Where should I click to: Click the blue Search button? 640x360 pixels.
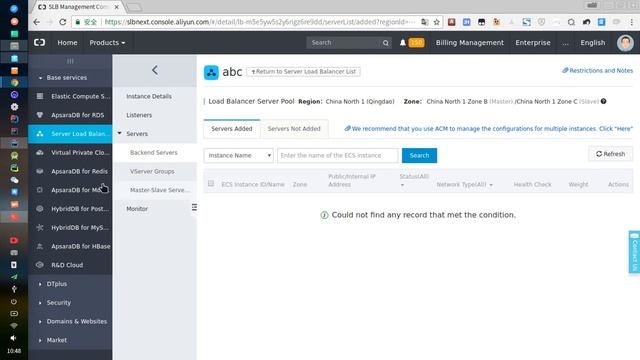pyautogui.click(x=419, y=156)
